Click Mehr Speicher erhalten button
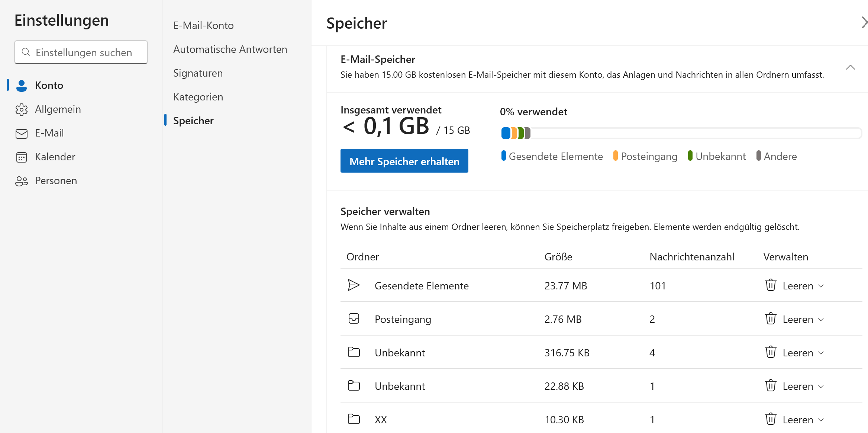Screen dimensions: 868x433 (x=404, y=161)
